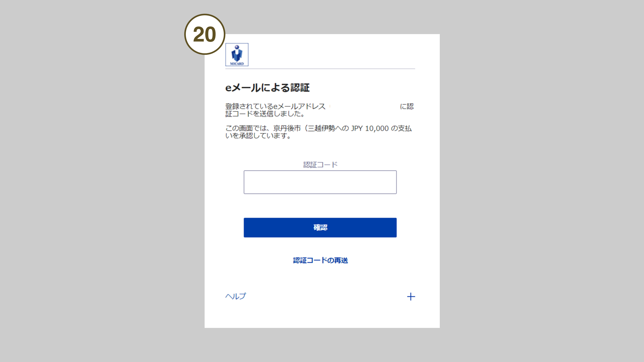The height and width of the screenshot is (362, 644).
Task: Click the MICARD logo icon
Action: (237, 54)
